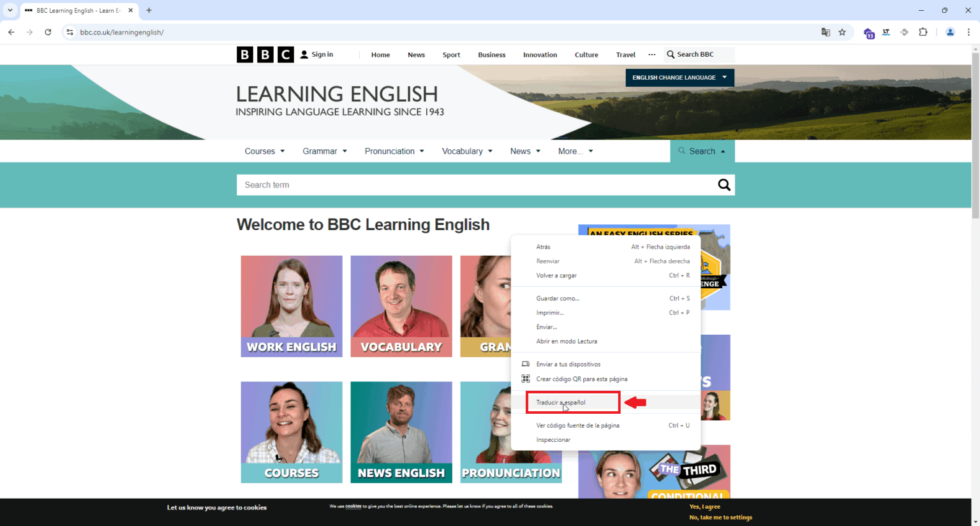Click the magnifying glass in the search term box

[724, 185]
